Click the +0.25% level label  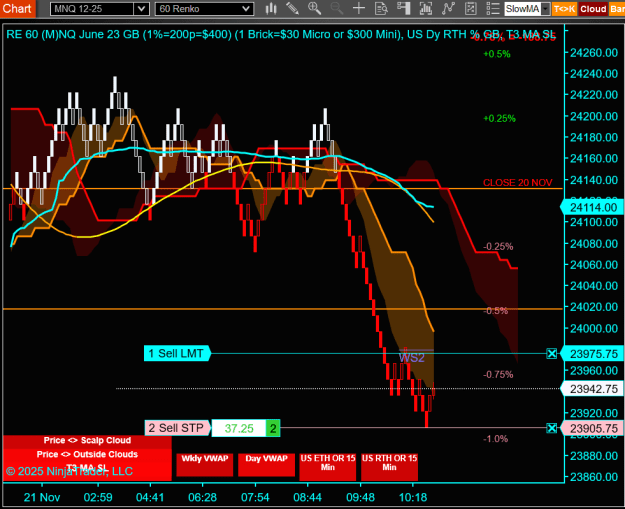tap(499, 118)
